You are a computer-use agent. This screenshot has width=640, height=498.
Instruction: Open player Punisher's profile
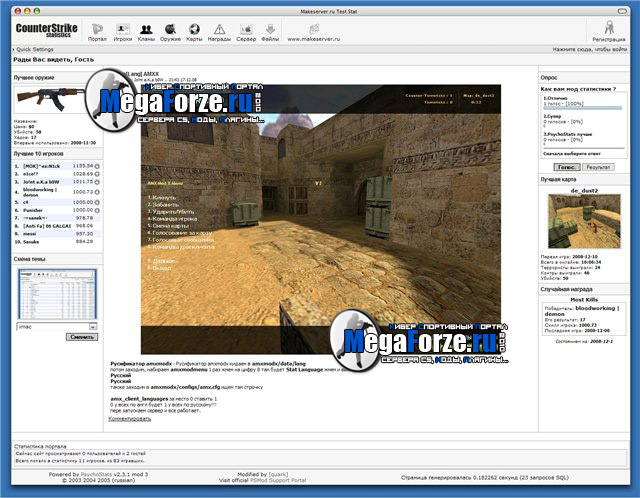[33, 210]
